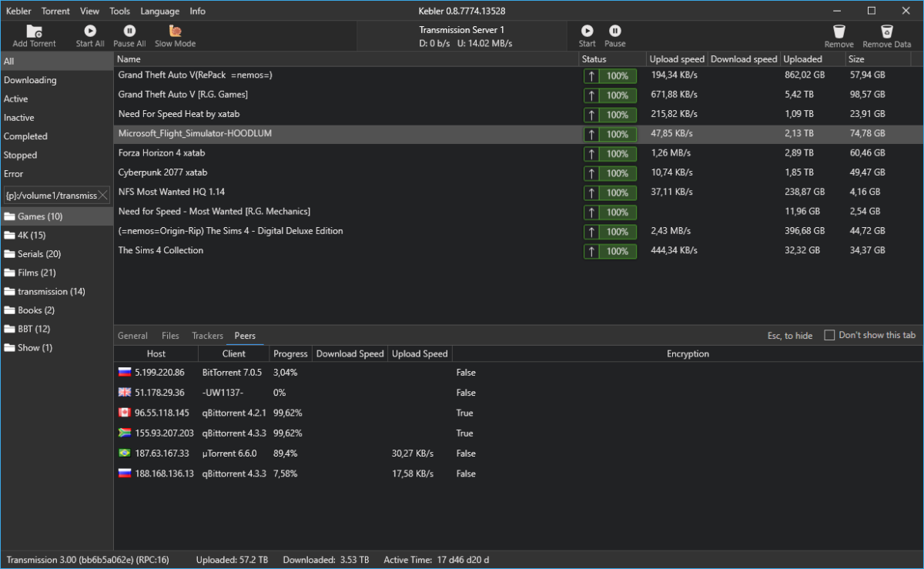Select Need For Speed Heat by xatab
This screenshot has width=924, height=569.
518,114
